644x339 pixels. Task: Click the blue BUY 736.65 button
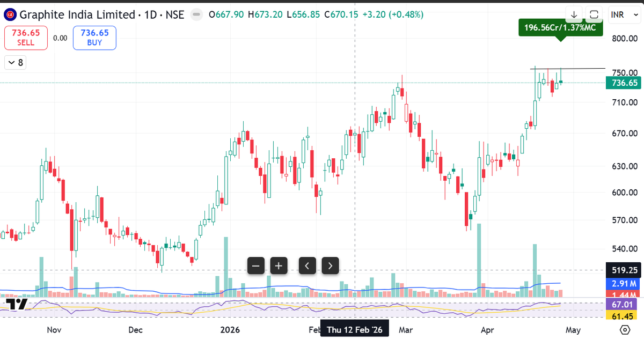pos(94,38)
